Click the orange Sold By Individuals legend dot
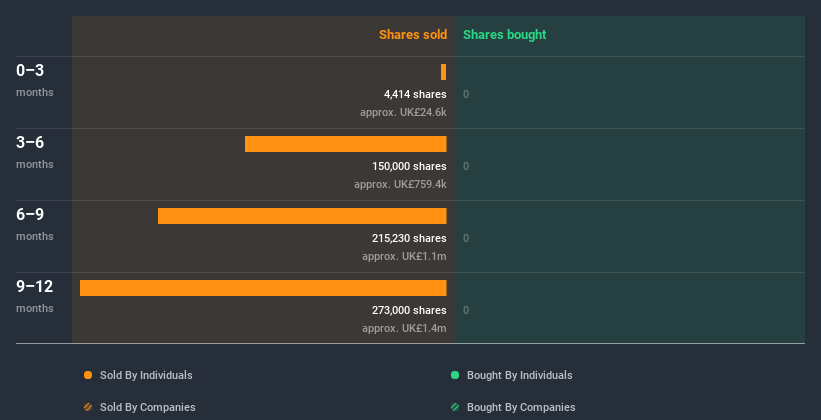Image resolution: width=821 pixels, height=420 pixels. tap(88, 375)
